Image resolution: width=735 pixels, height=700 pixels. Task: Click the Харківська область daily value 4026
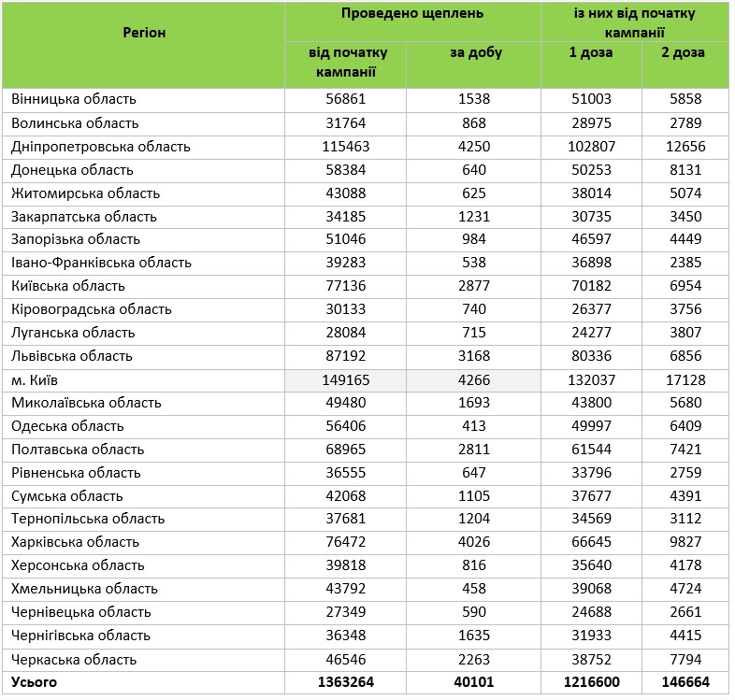[x=474, y=542]
